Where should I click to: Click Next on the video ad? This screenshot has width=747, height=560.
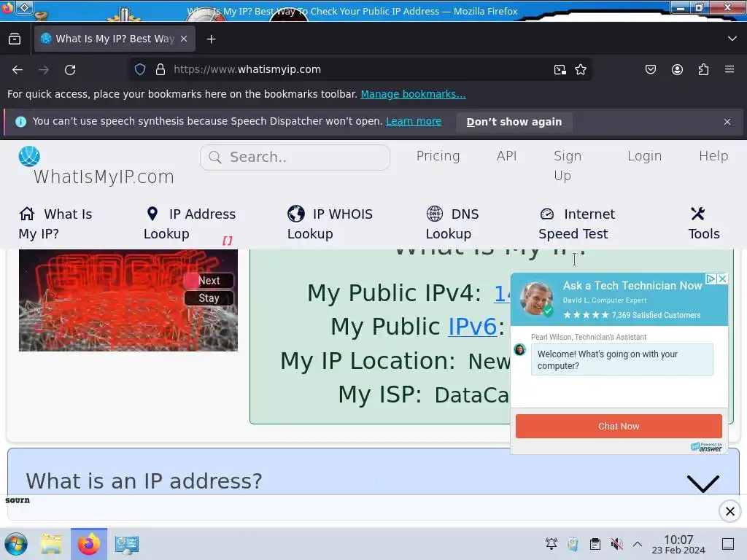click(209, 281)
